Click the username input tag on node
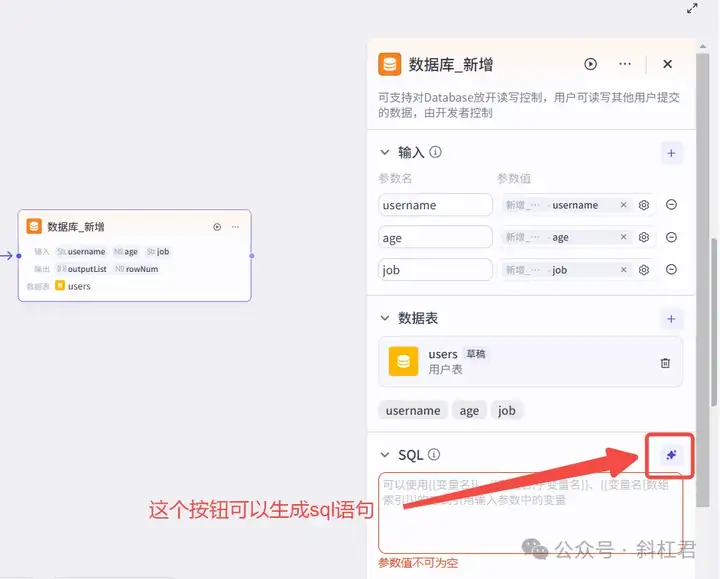The image size is (720, 579). pos(81,252)
